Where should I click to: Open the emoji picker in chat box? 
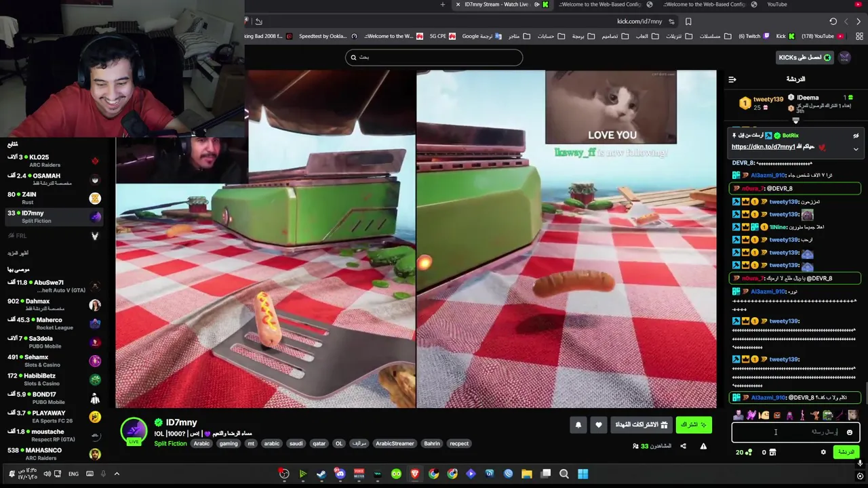click(849, 432)
